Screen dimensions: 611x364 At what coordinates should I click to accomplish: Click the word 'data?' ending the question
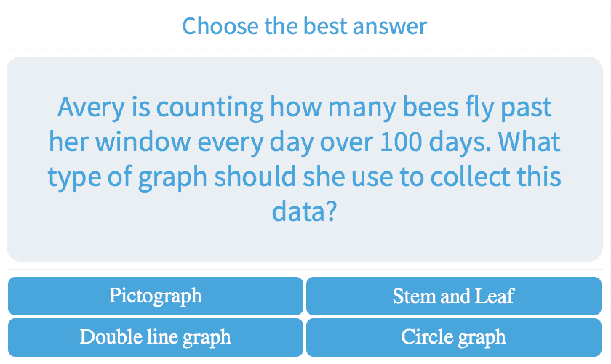[x=305, y=211]
